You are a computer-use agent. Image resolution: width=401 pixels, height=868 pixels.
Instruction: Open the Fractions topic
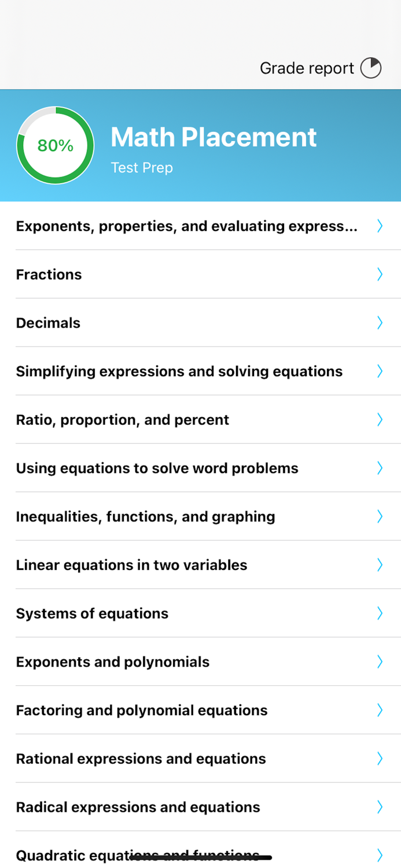point(49,274)
